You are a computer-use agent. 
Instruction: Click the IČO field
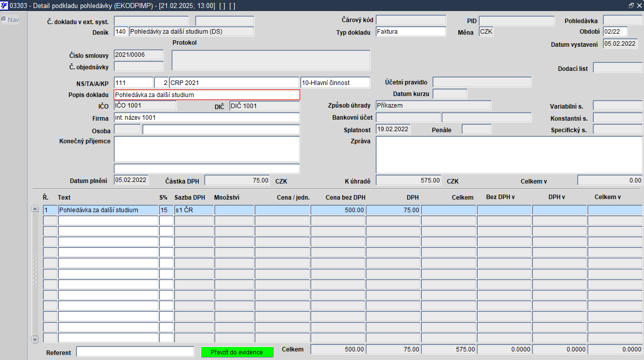click(x=145, y=106)
